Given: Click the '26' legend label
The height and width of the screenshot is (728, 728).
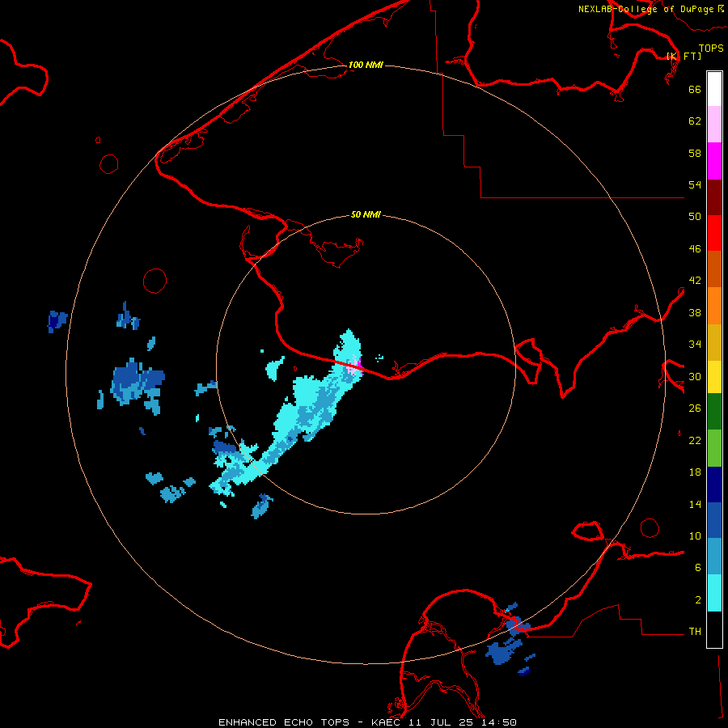Looking at the screenshot, I should pyautogui.click(x=695, y=408).
